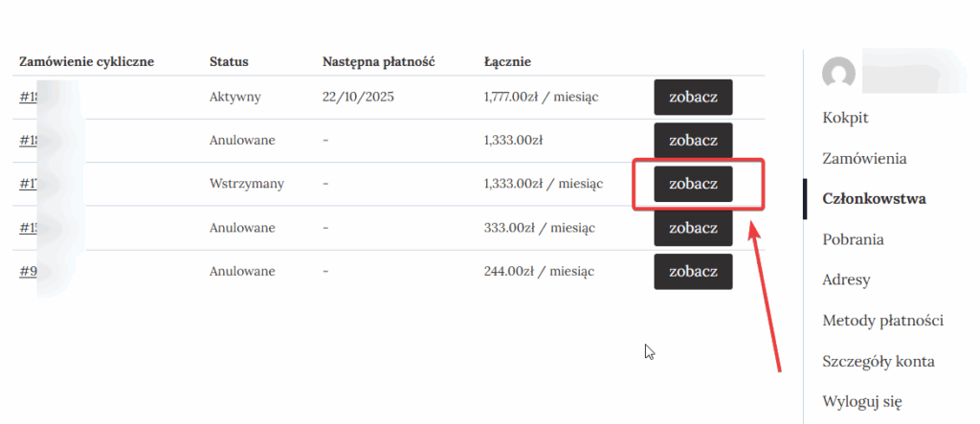Open the Pobrania section
The height and width of the screenshot is (424, 980).
click(853, 239)
